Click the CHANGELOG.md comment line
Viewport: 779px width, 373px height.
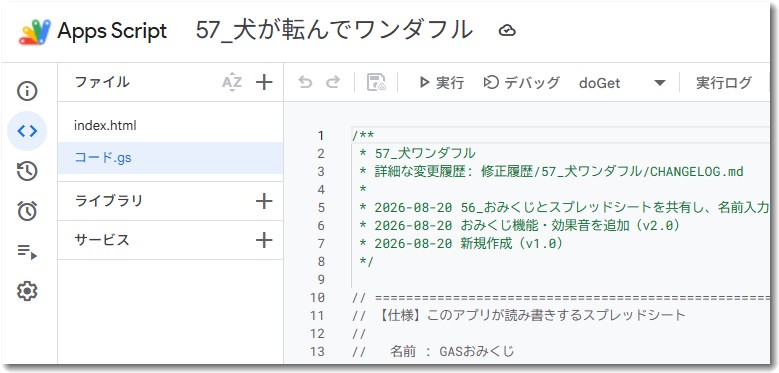pyautogui.click(x=551, y=172)
